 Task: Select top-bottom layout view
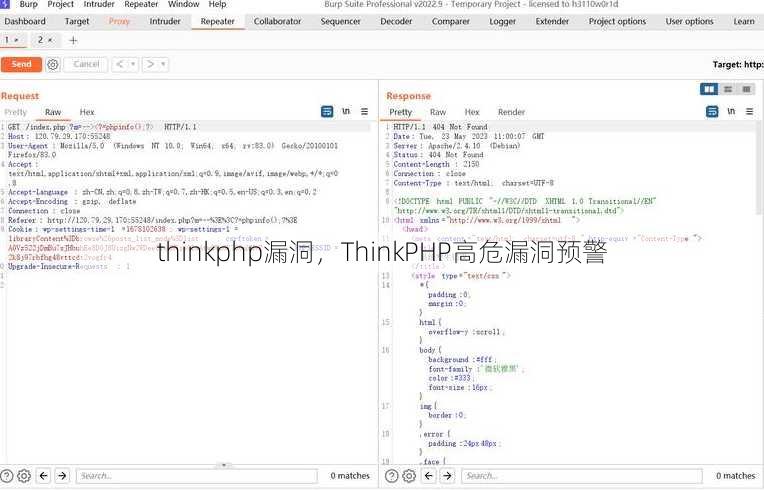tap(728, 89)
